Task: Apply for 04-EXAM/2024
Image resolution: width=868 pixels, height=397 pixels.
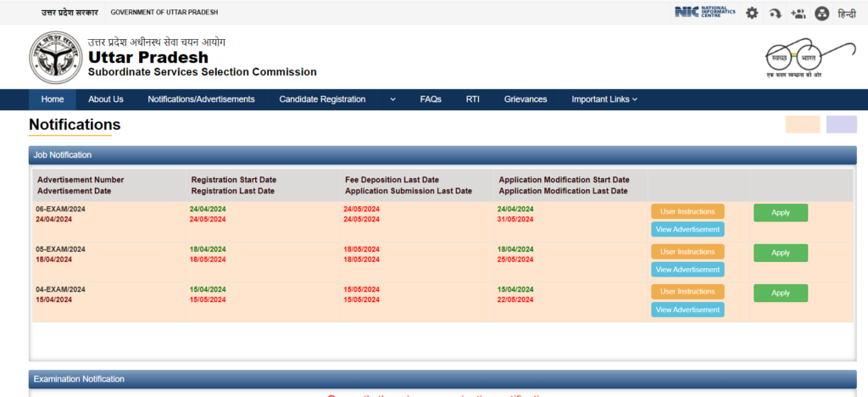Action: click(x=781, y=293)
